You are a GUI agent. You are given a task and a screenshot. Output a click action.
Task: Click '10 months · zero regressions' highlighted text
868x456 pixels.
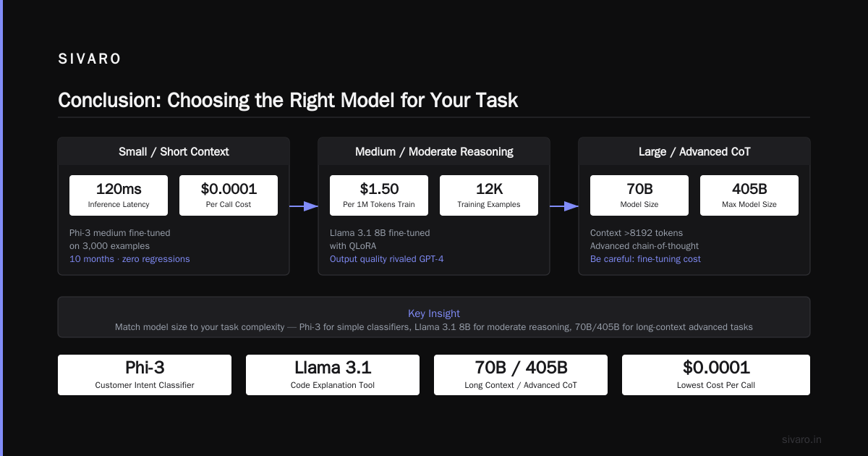point(129,259)
